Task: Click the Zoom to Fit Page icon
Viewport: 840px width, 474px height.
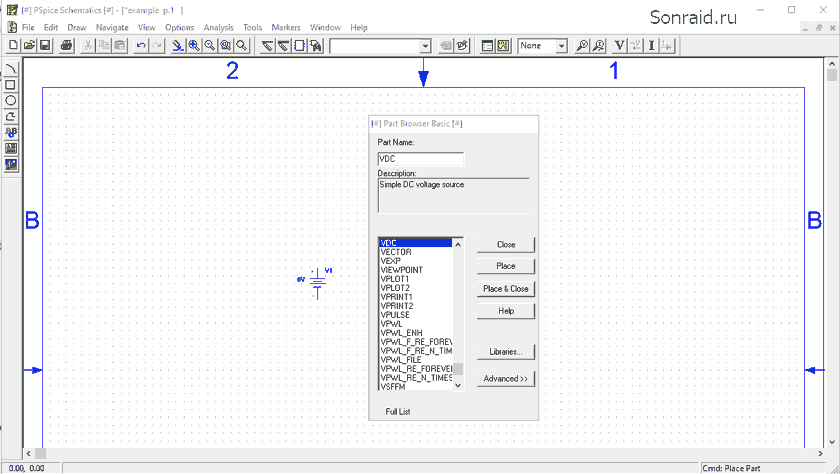Action: [x=242, y=46]
